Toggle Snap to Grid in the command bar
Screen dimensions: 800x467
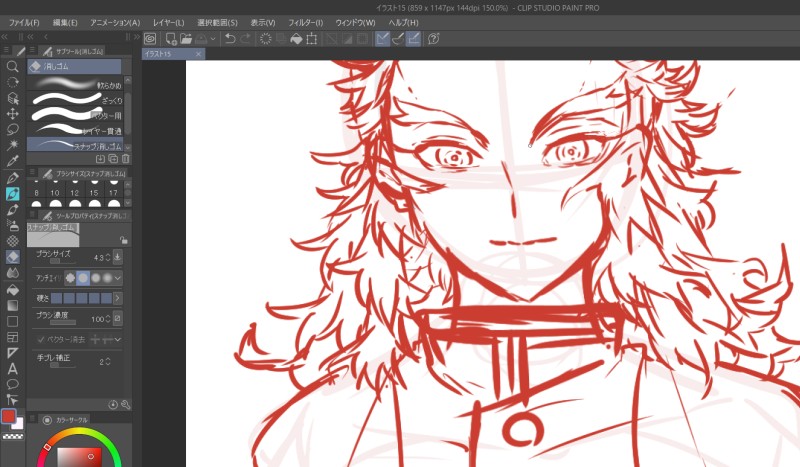coord(413,39)
